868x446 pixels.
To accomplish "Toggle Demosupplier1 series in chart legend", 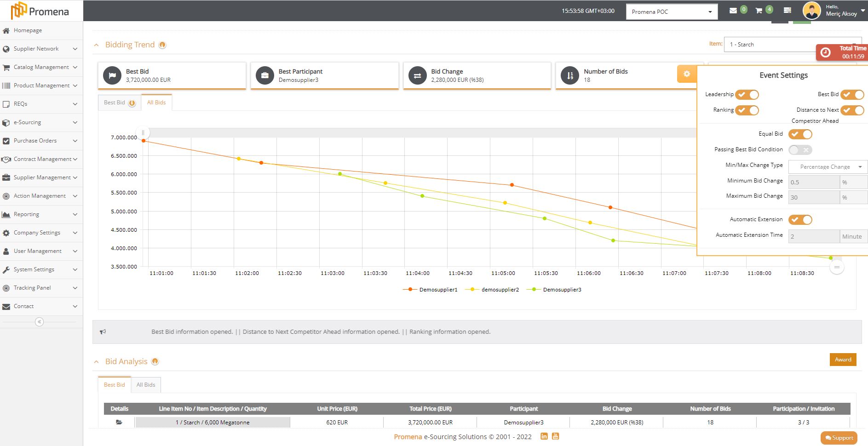I will point(430,290).
